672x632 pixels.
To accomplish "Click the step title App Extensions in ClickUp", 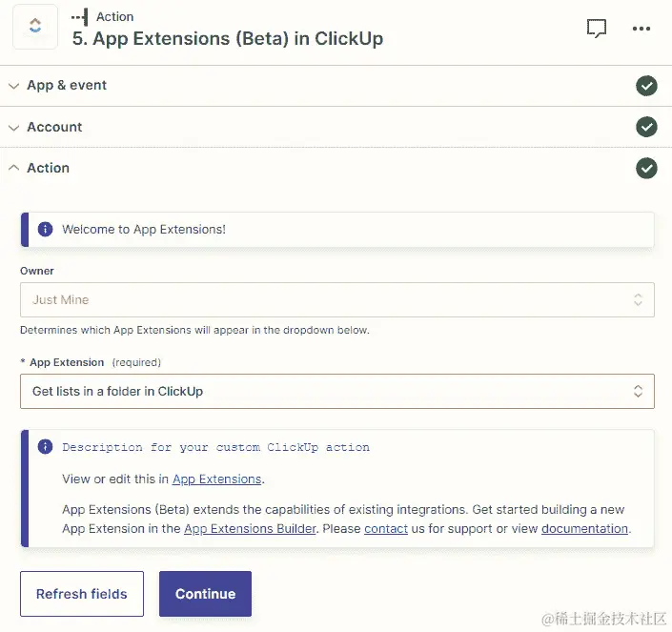I will 228,38.
